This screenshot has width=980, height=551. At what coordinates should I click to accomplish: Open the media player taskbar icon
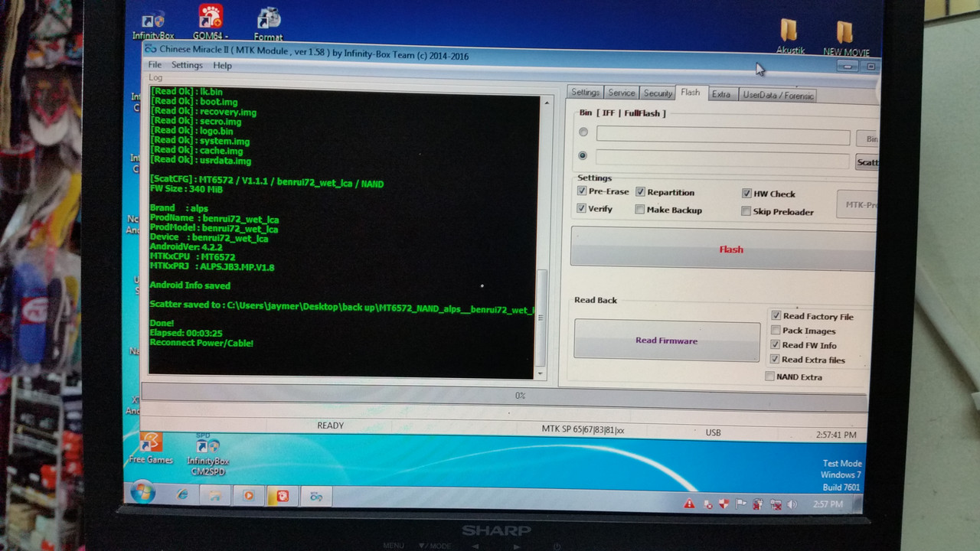pyautogui.click(x=248, y=495)
